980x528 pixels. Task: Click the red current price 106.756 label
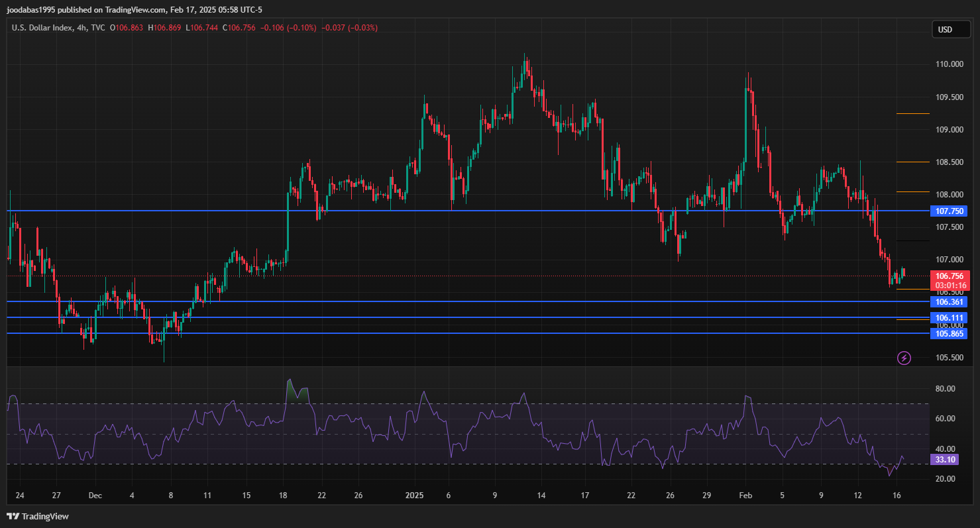pos(949,276)
